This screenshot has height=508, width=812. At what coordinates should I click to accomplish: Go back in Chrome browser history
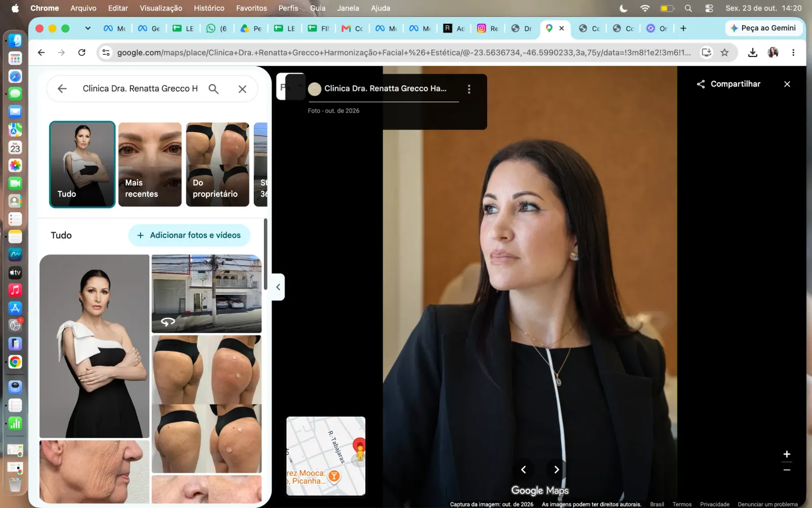click(x=41, y=52)
